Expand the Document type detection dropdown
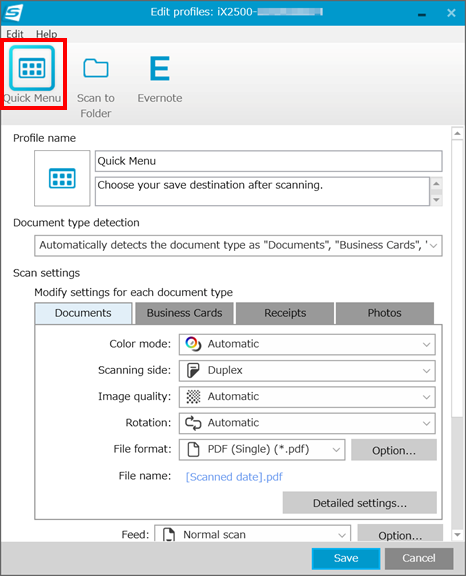Viewport: 466px width, 576px height. coord(238,245)
